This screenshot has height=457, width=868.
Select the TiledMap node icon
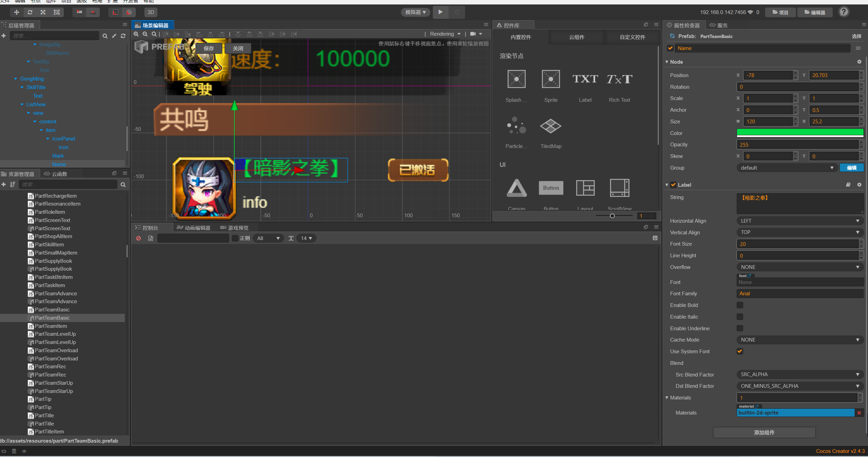pos(550,126)
